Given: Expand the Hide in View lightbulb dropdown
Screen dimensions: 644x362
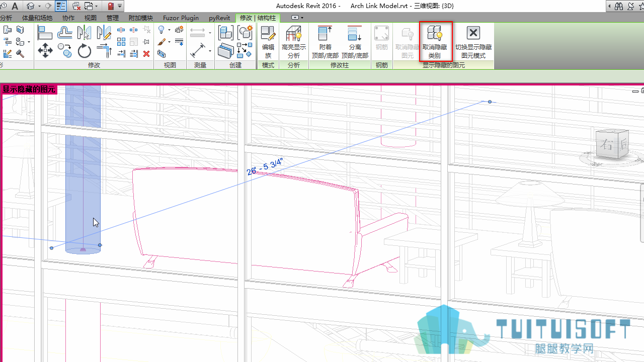Looking at the screenshot, I should (169, 30).
